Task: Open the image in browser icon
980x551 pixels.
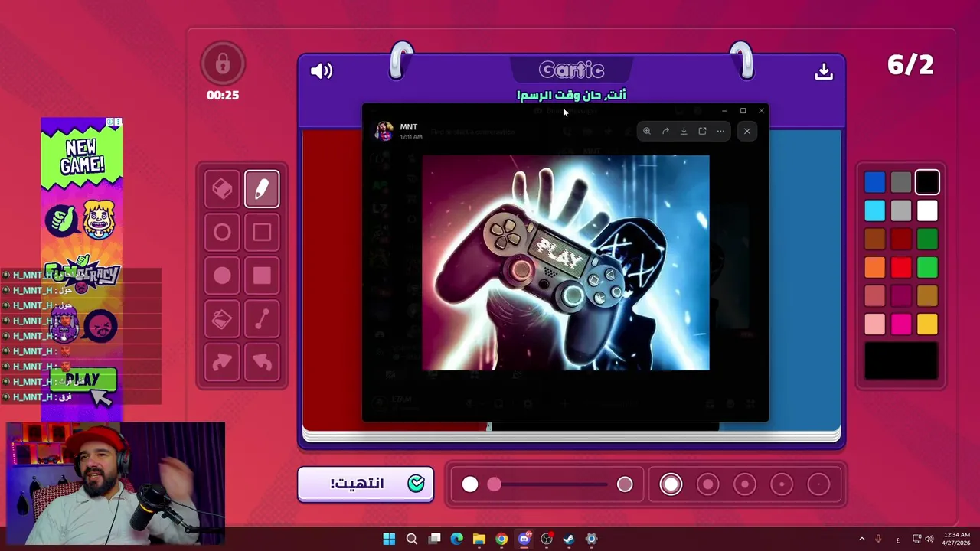Action: [x=702, y=132]
